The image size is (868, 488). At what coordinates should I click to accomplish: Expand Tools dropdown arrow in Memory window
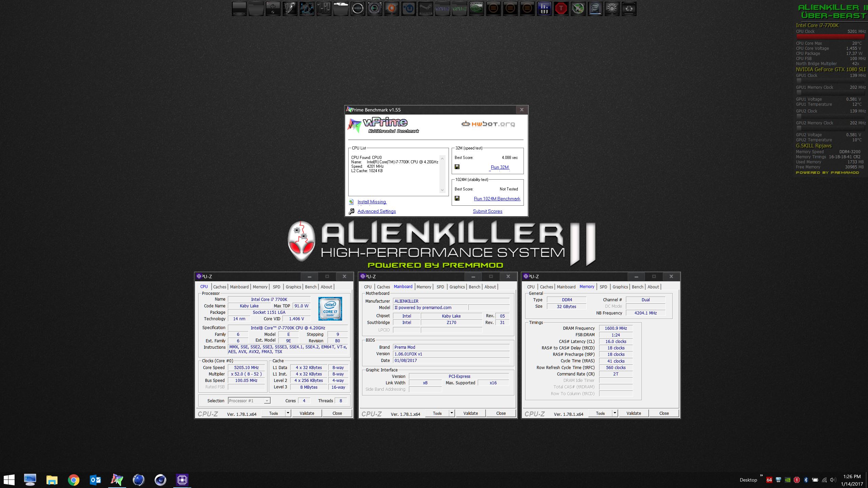tap(615, 413)
